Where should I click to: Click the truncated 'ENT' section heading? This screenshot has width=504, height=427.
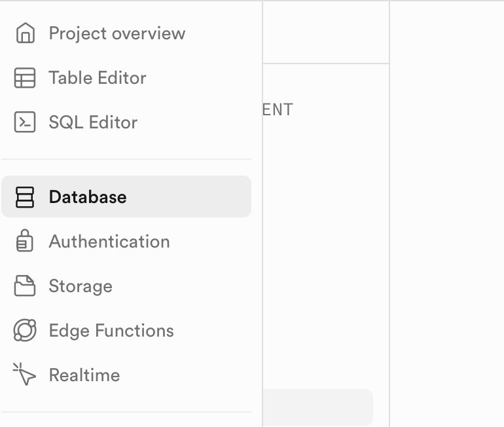tap(278, 109)
